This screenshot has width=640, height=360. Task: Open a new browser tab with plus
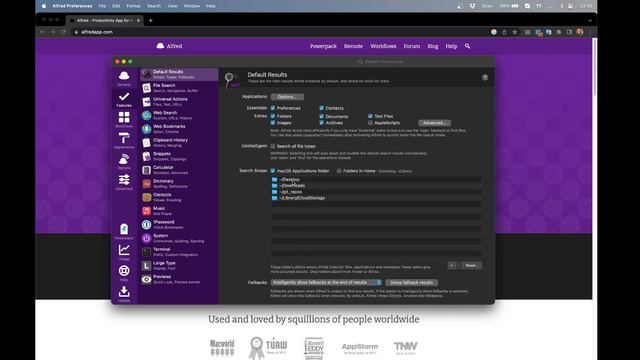tap(151, 20)
